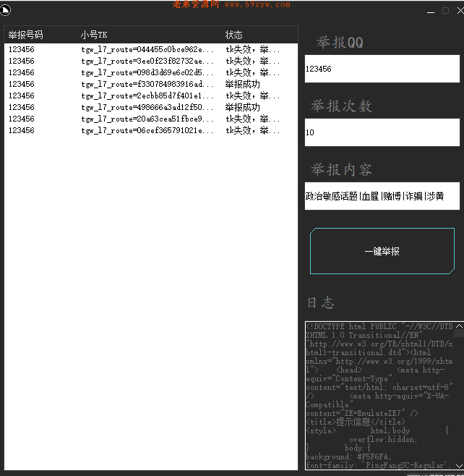Click the 举报次数 field containing 10
The image size is (464, 476).
click(382, 132)
